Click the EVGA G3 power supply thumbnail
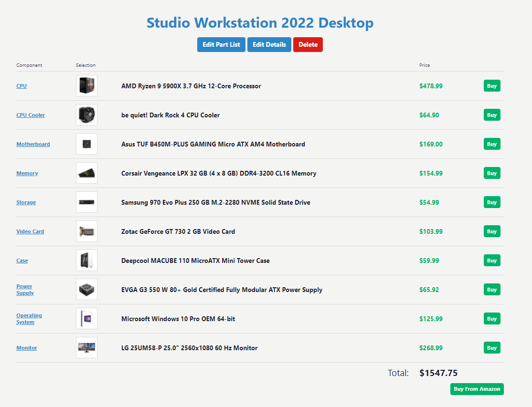This screenshot has width=532, height=407. [x=86, y=290]
